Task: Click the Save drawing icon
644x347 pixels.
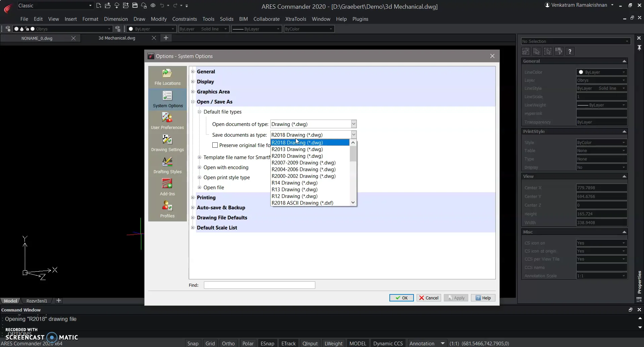Action: (x=135, y=5)
